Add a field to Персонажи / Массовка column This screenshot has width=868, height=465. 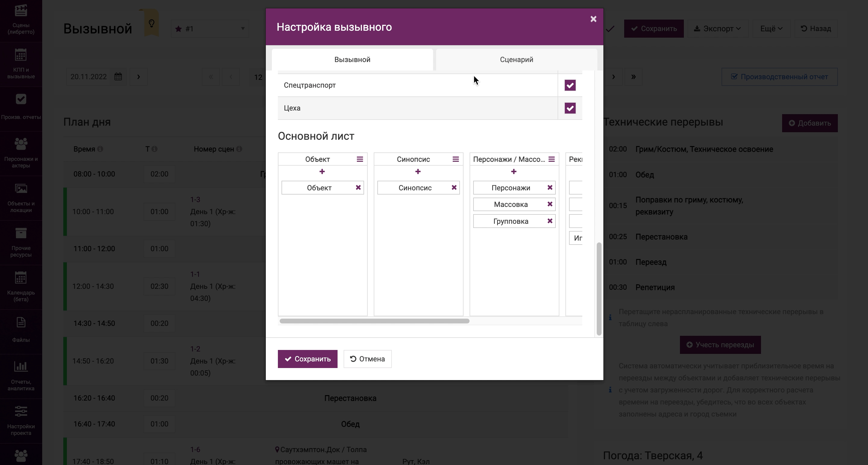click(x=514, y=172)
